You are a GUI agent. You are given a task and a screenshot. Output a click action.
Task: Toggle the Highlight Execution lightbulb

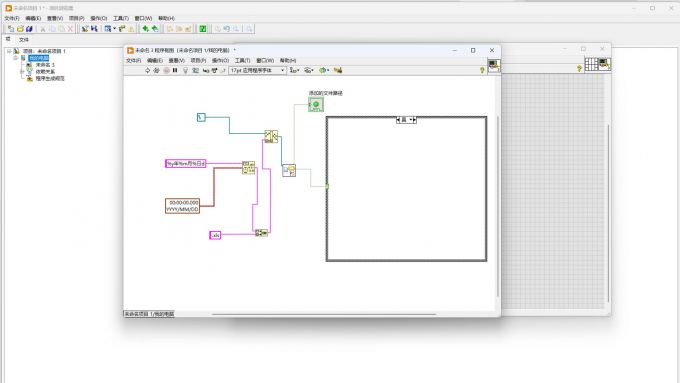[185, 70]
